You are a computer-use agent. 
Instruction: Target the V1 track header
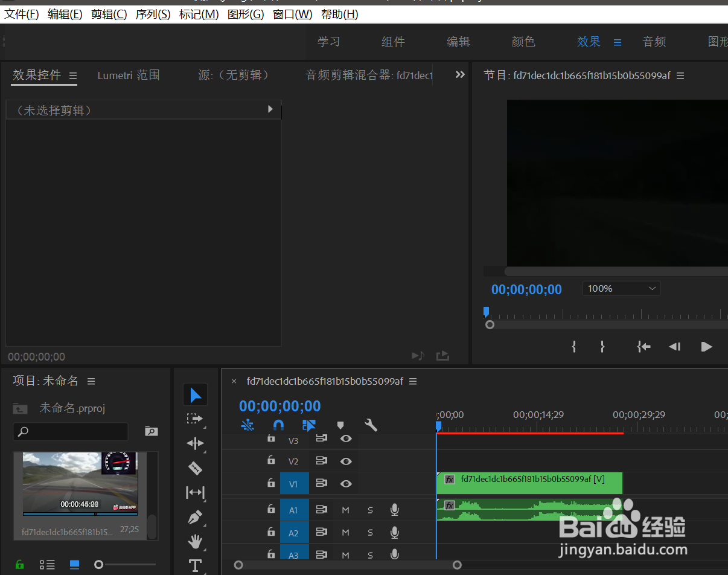[294, 483]
